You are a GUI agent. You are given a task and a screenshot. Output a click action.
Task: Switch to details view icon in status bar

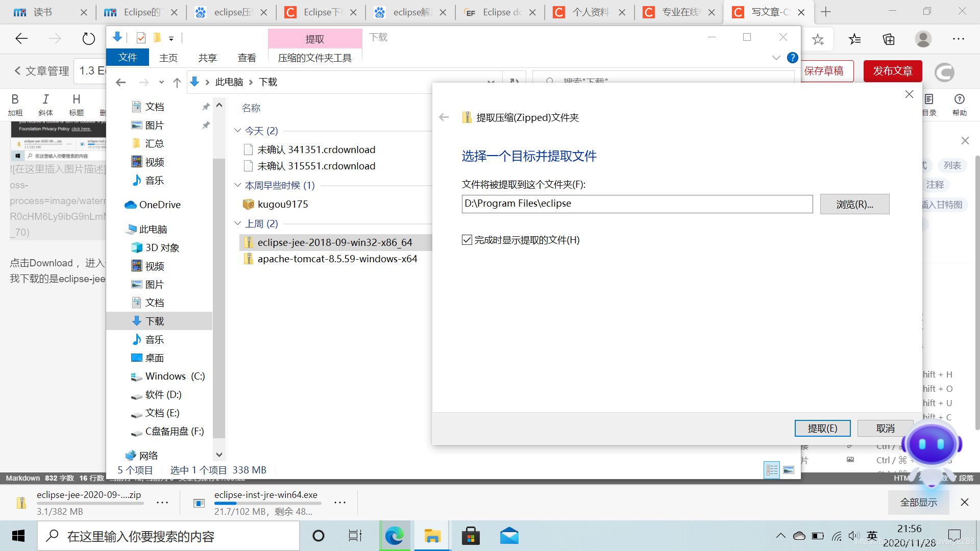point(772,470)
